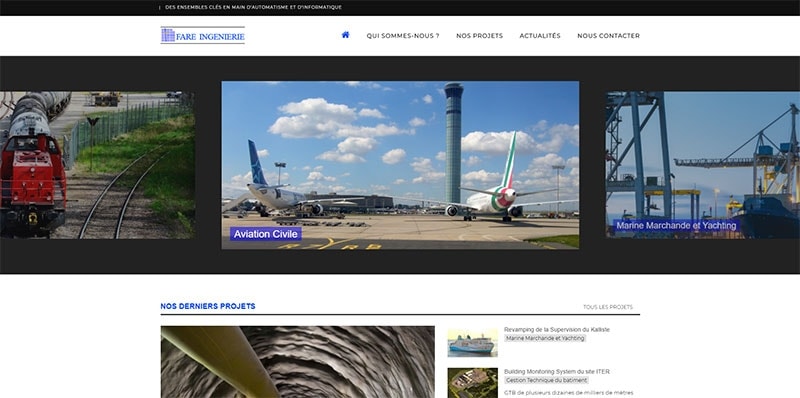Click the Kalliste ferry thumbnail
This screenshot has height=398, width=800.
(x=472, y=343)
